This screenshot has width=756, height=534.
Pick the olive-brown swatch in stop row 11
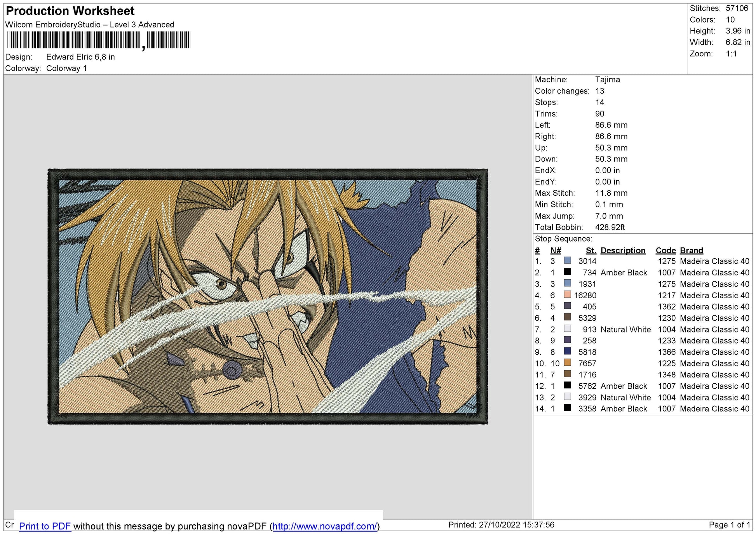[568, 374]
